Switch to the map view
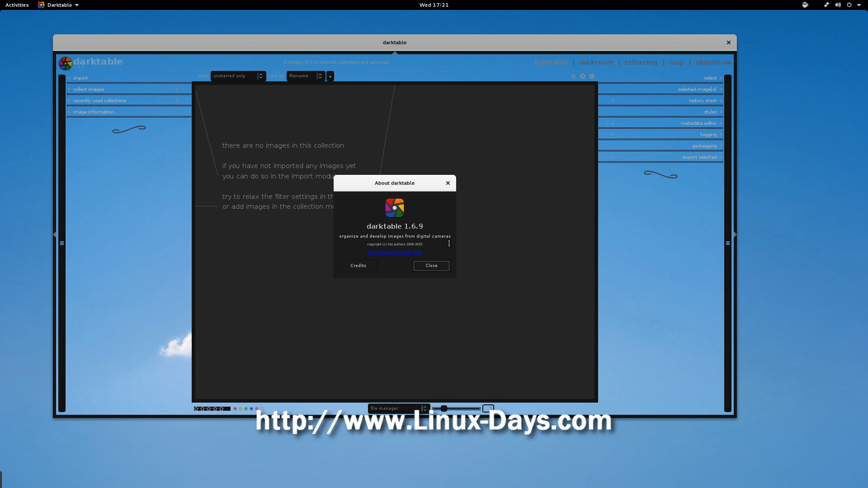Image resolution: width=868 pixels, height=488 pixels. (x=676, y=62)
